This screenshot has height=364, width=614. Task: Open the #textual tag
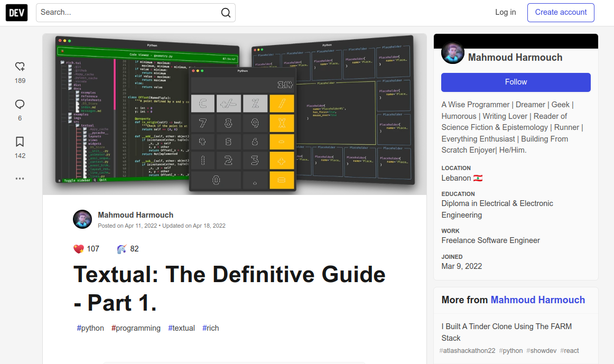tap(181, 328)
